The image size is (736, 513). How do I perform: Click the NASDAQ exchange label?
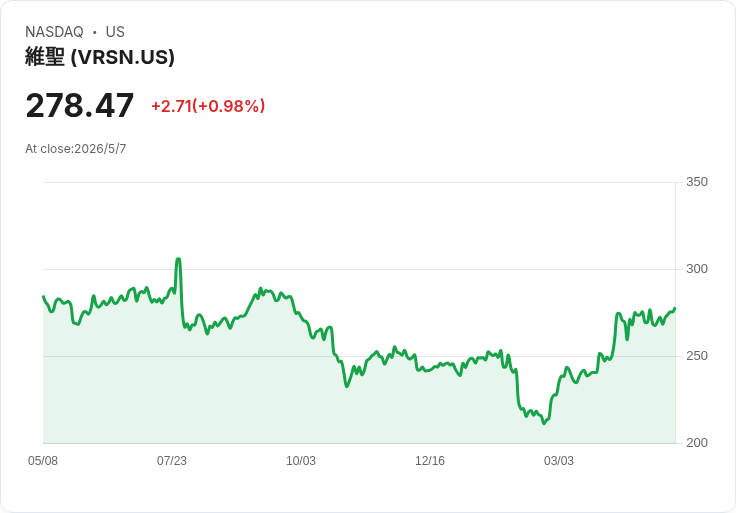click(x=54, y=32)
